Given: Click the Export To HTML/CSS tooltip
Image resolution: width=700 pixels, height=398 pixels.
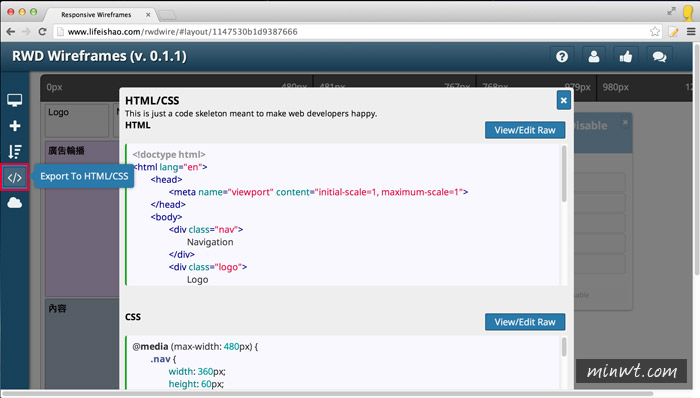Looking at the screenshot, I should (x=84, y=176).
